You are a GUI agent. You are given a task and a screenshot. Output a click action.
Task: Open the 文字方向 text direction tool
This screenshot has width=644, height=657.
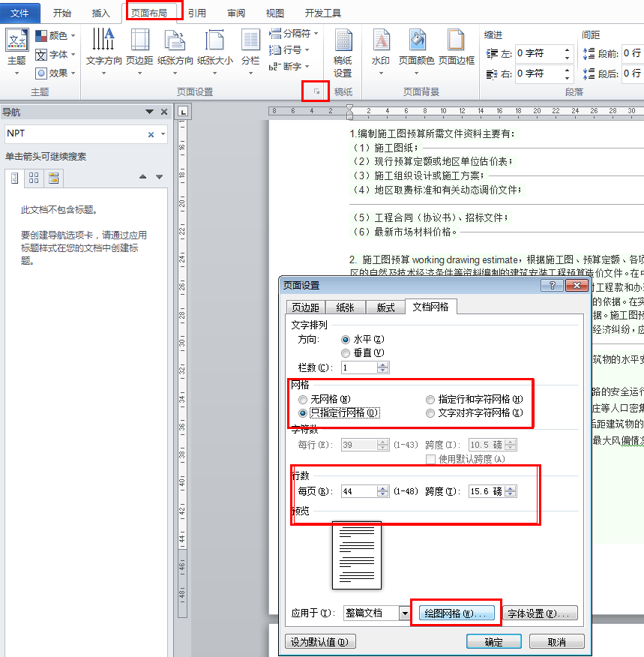(103, 40)
